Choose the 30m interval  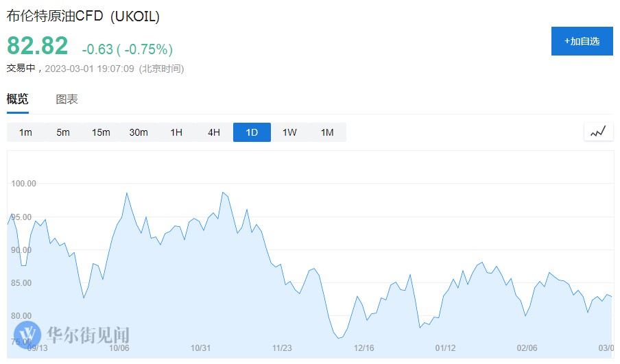click(x=139, y=132)
